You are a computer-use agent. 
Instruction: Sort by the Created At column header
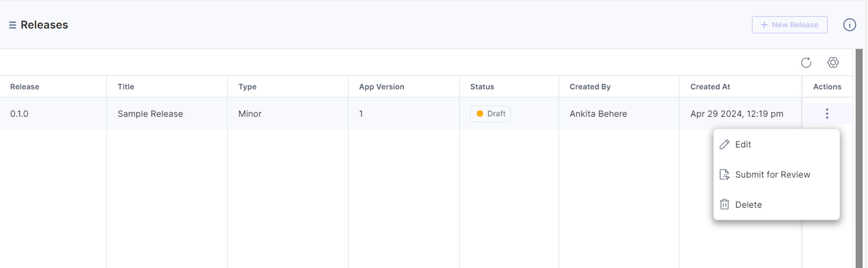point(710,87)
